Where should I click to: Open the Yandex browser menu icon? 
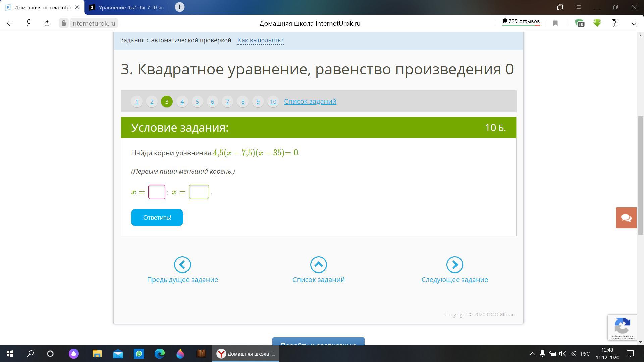[579, 7]
